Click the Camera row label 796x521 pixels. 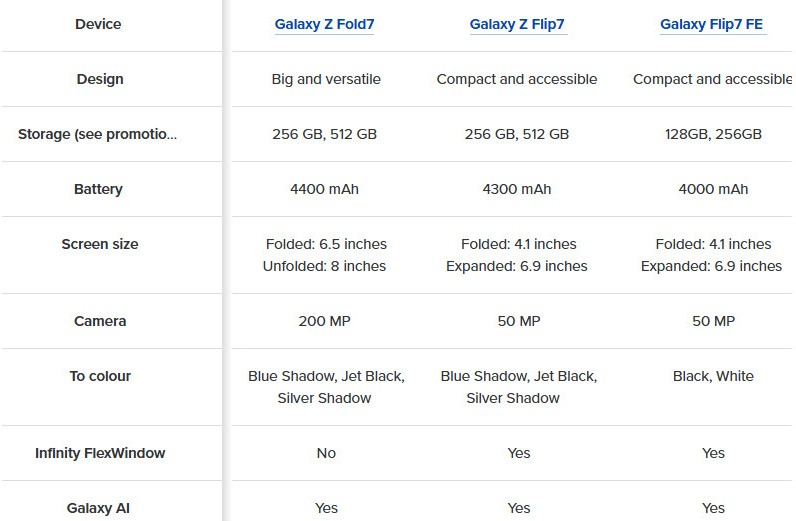click(x=99, y=321)
